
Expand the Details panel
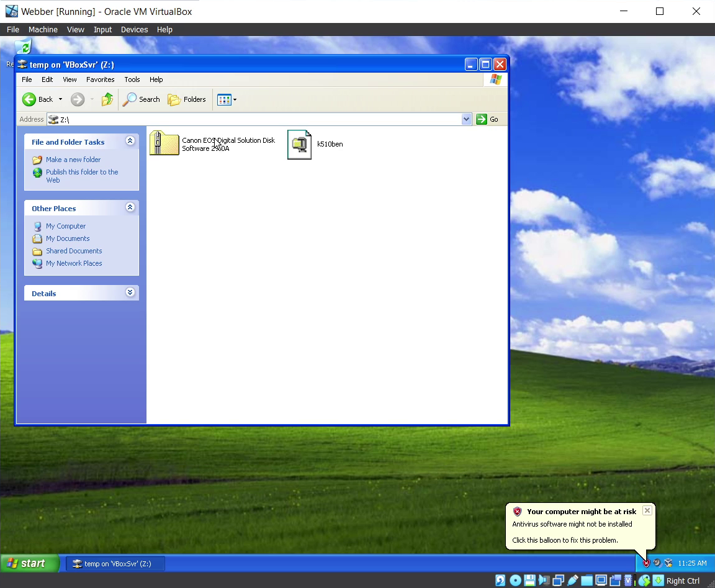point(130,292)
